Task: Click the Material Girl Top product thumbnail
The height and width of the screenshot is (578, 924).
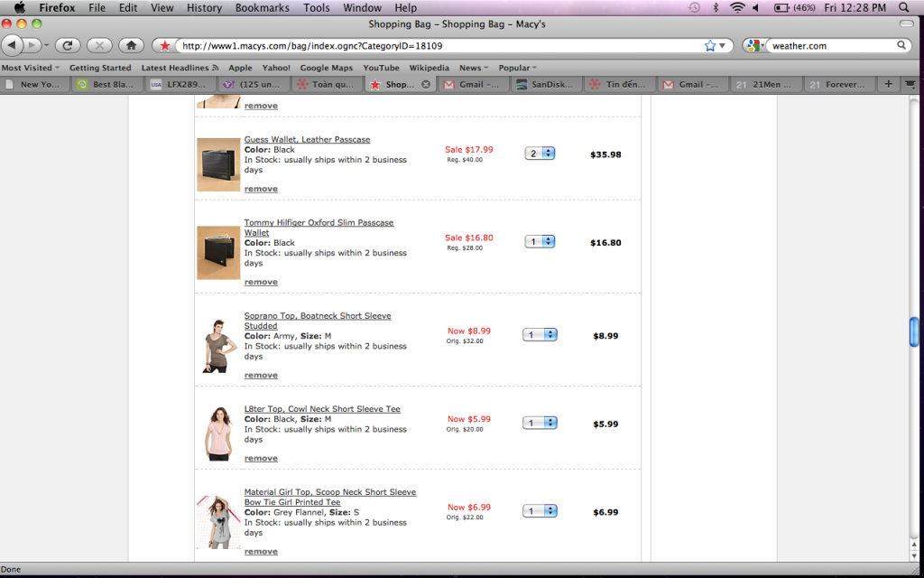Action: point(218,521)
